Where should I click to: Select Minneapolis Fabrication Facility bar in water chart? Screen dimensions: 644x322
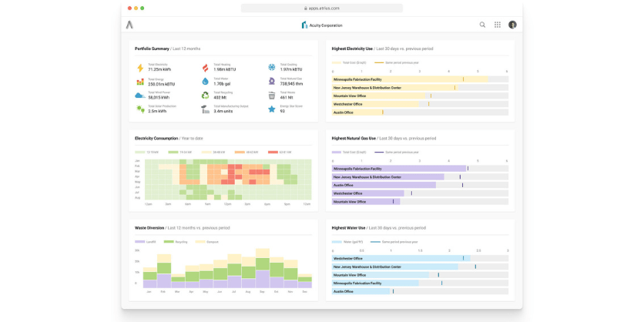[375, 283]
